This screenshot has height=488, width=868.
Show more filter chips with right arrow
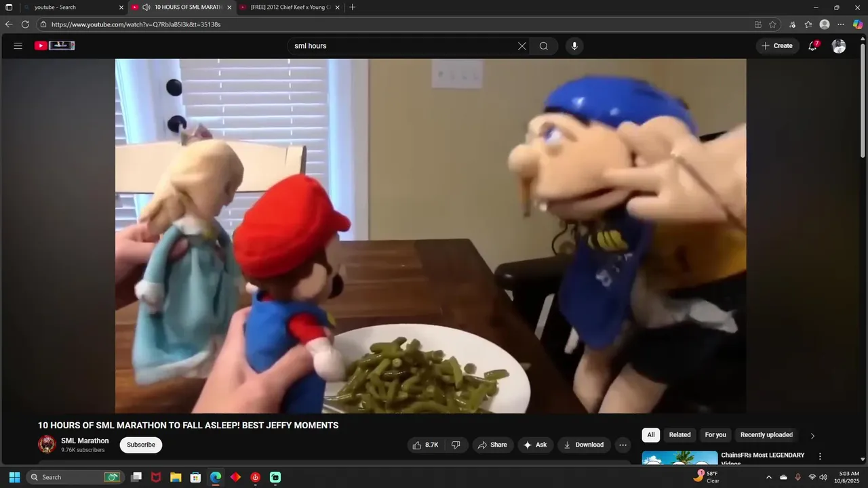[812, 436]
